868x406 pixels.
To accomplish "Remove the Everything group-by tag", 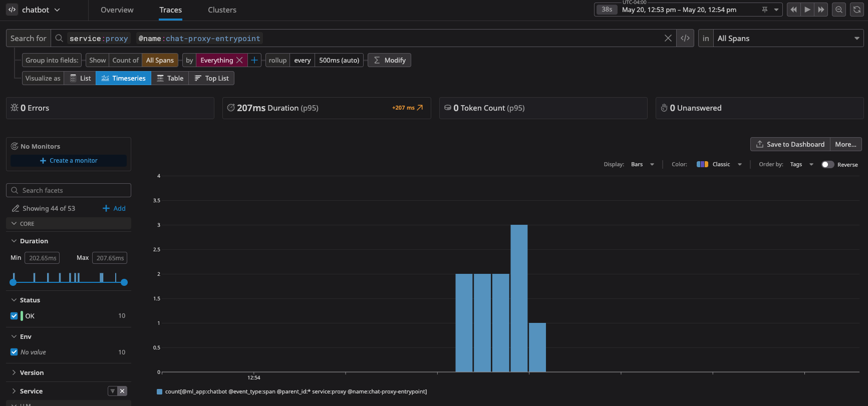I will (239, 60).
